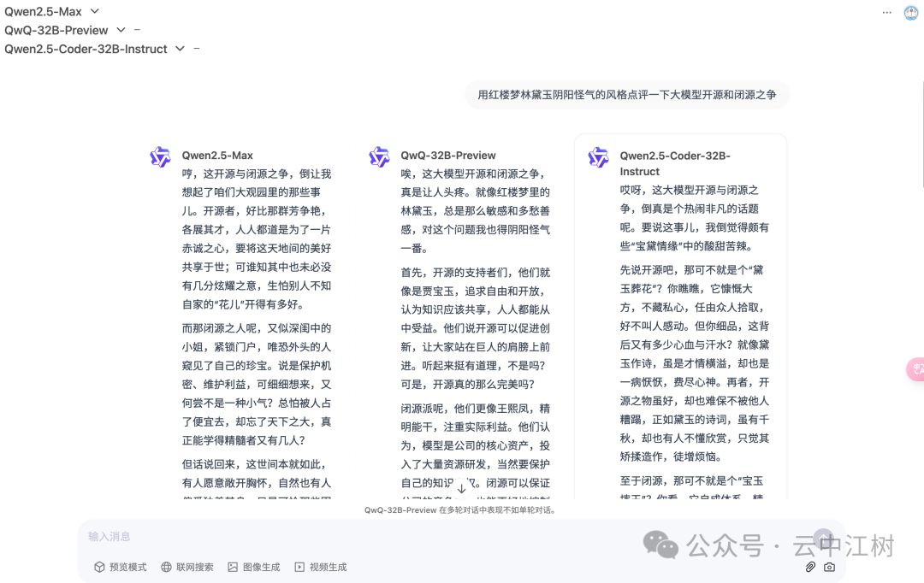Click the paragraph starting 而那闭源之人呢
924x583 pixels.
coord(257,385)
